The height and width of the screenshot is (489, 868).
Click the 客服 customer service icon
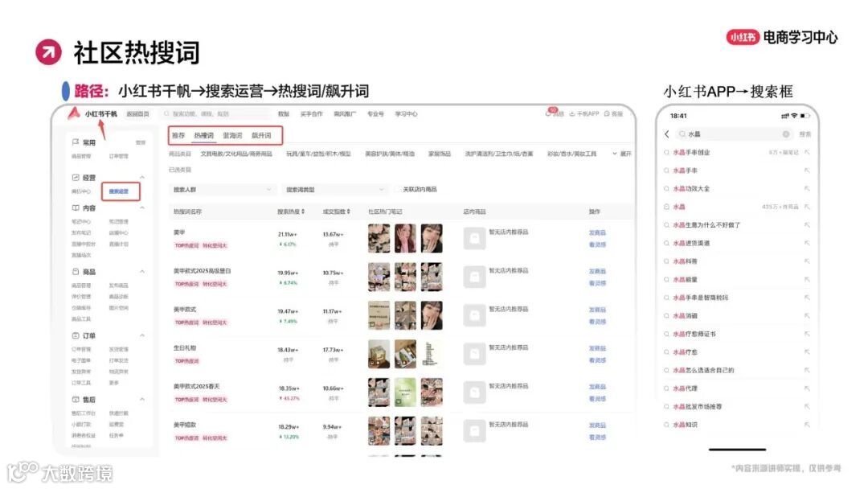point(607,113)
